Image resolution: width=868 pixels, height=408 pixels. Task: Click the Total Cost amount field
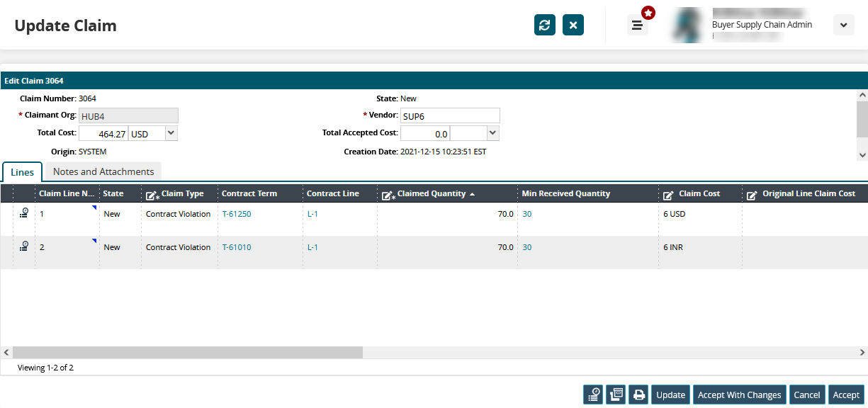tap(103, 133)
